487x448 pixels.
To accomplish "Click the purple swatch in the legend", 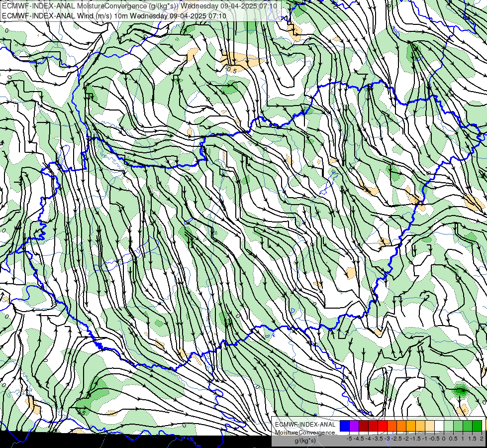I will pyautogui.click(x=354, y=426).
